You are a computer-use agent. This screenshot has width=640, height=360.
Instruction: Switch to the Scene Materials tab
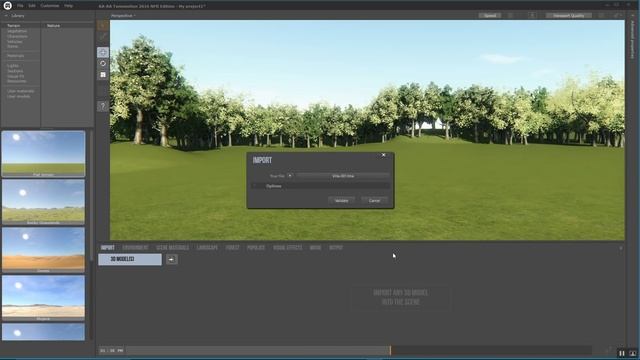click(x=173, y=248)
